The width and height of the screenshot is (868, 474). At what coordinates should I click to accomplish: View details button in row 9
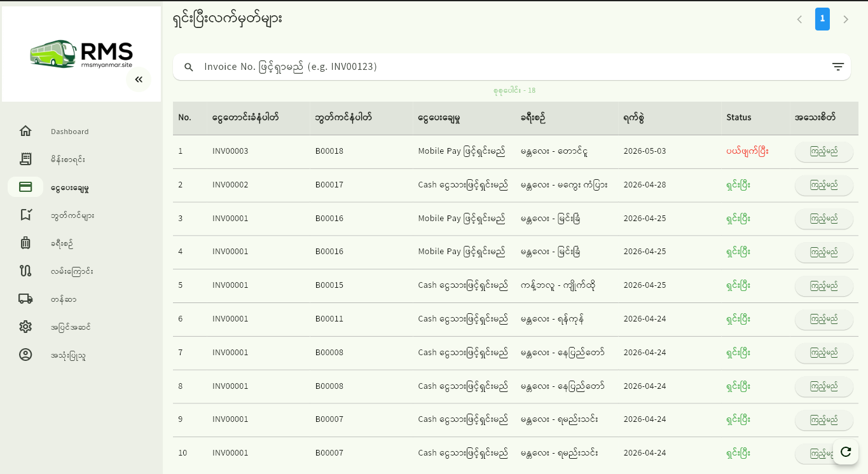pos(823,420)
